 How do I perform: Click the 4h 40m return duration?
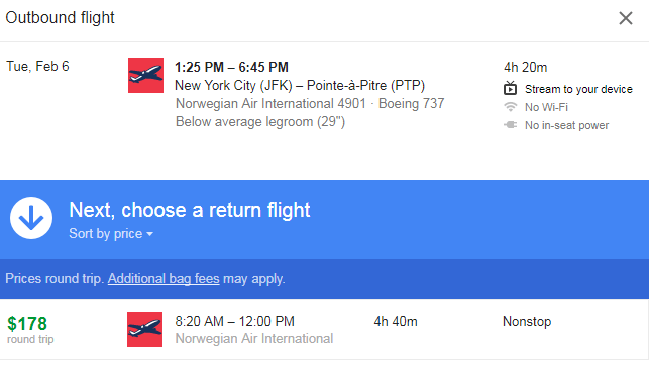click(395, 321)
